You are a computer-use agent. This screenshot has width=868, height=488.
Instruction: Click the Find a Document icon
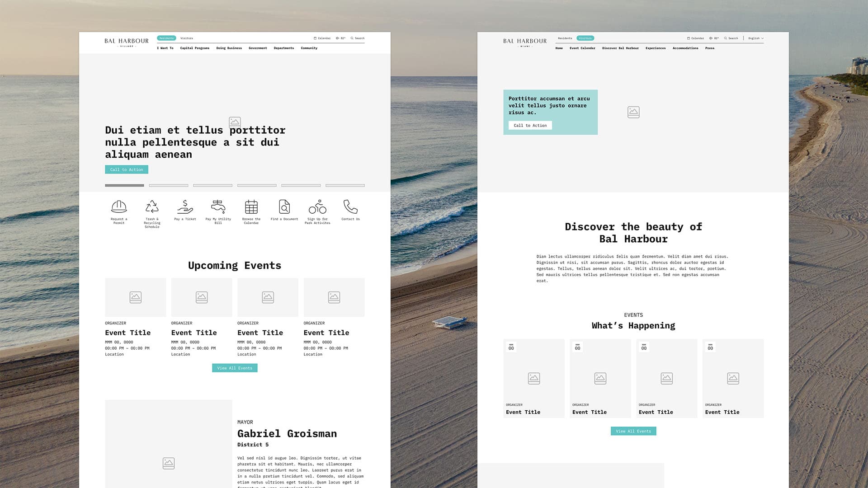pyautogui.click(x=284, y=207)
